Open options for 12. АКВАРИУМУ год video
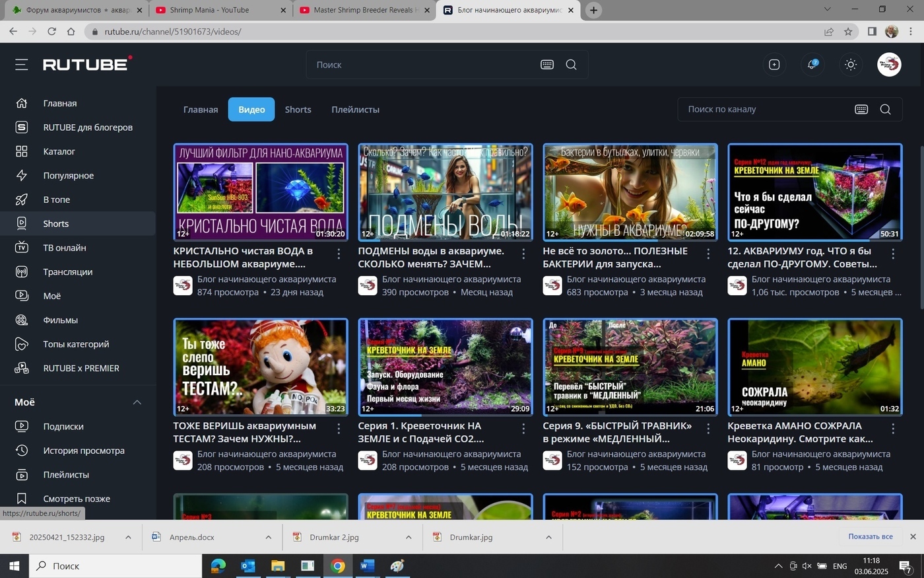 [893, 254]
